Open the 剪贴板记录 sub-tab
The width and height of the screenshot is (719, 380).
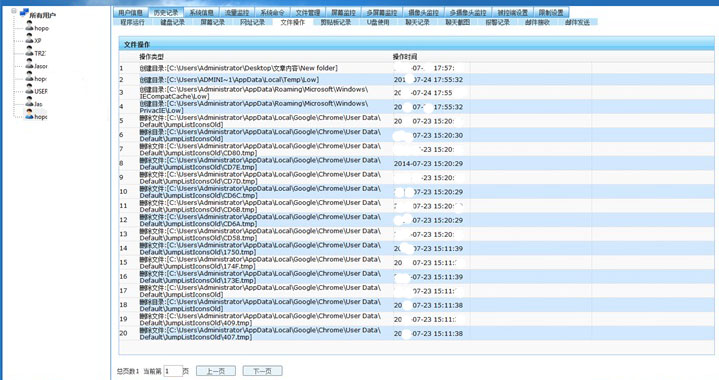point(335,22)
